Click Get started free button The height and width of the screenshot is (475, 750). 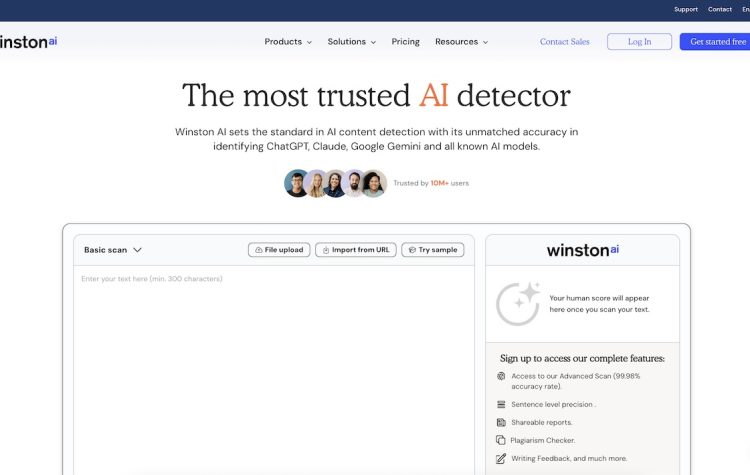[715, 42]
